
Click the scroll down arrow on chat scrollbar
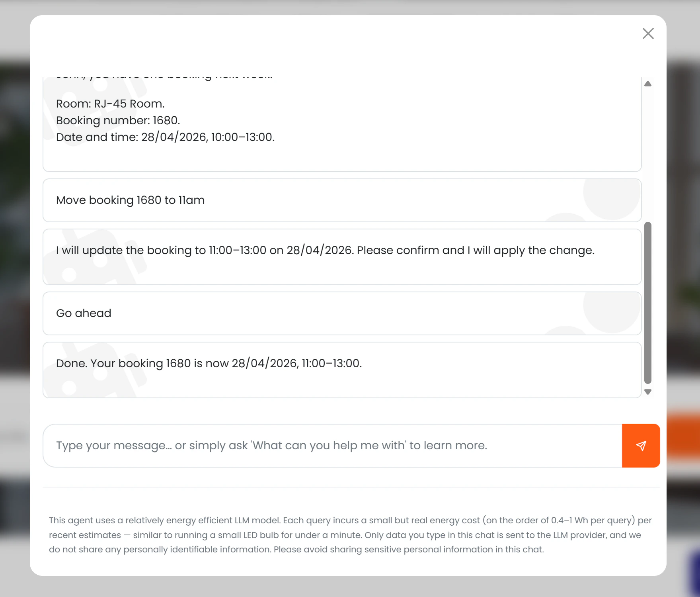649,392
